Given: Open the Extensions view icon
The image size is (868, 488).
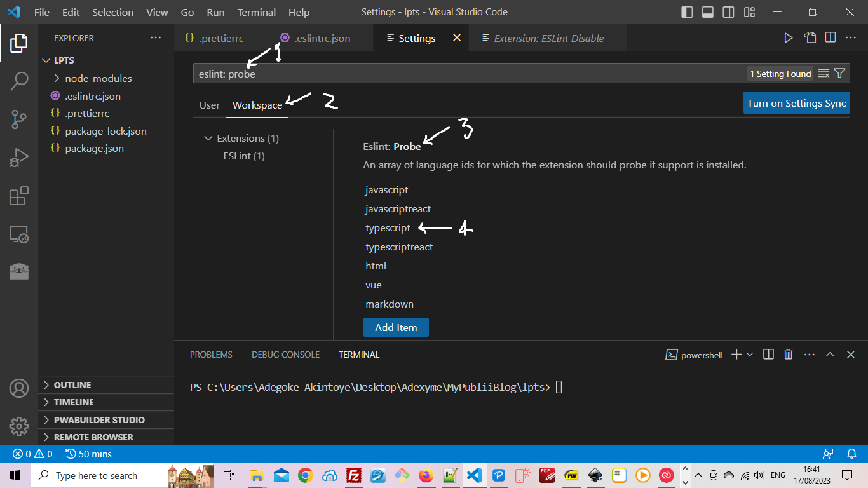Looking at the screenshot, I should coord(19,196).
